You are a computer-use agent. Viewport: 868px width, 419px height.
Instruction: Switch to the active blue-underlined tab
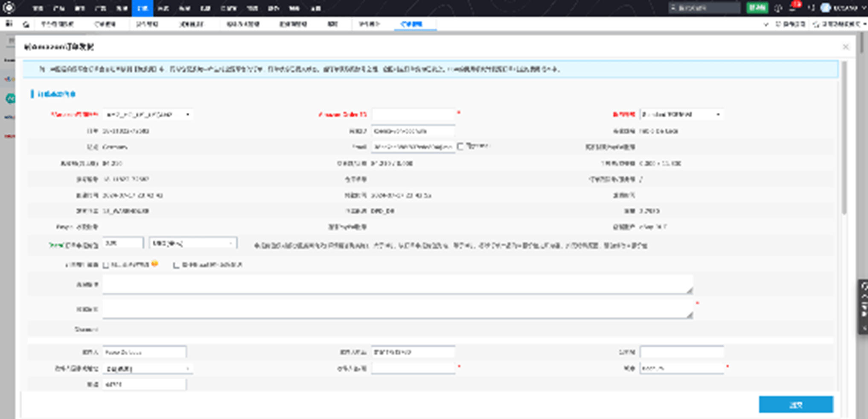point(411,24)
